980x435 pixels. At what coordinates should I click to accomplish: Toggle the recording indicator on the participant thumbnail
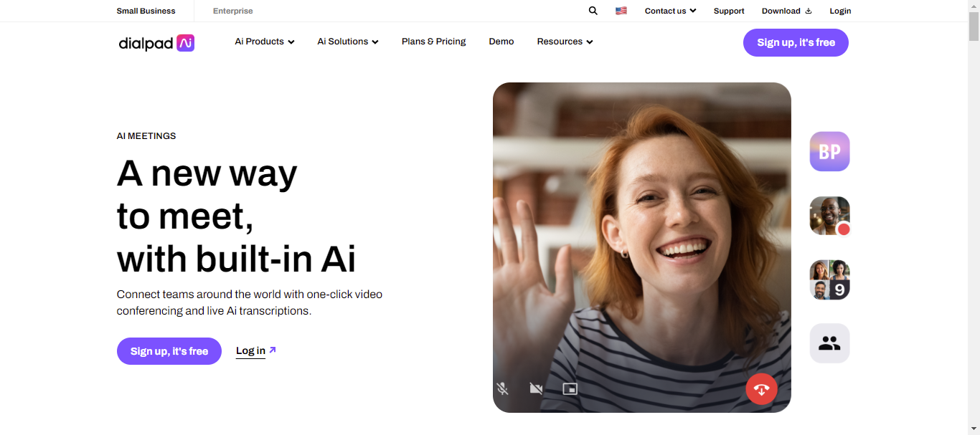(x=843, y=229)
